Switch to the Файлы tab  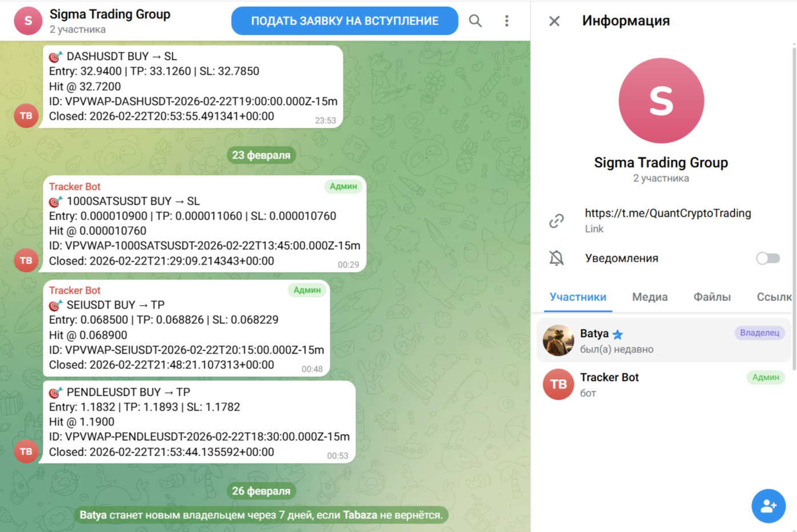coord(712,297)
